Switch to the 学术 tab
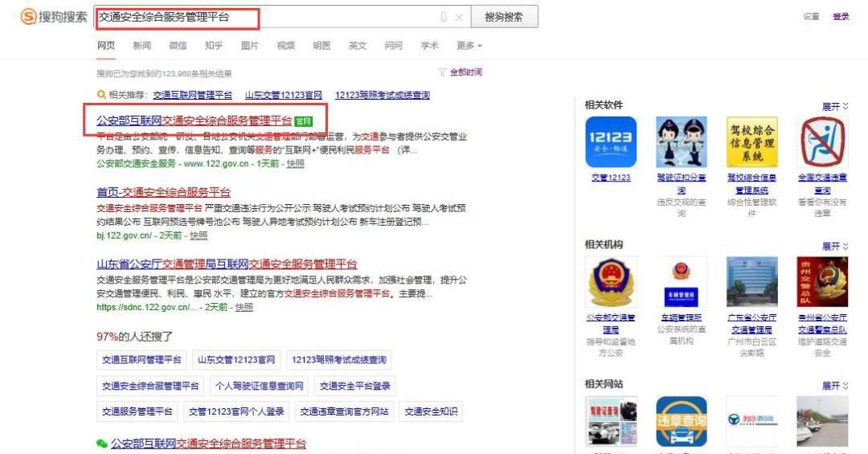 pos(429,45)
